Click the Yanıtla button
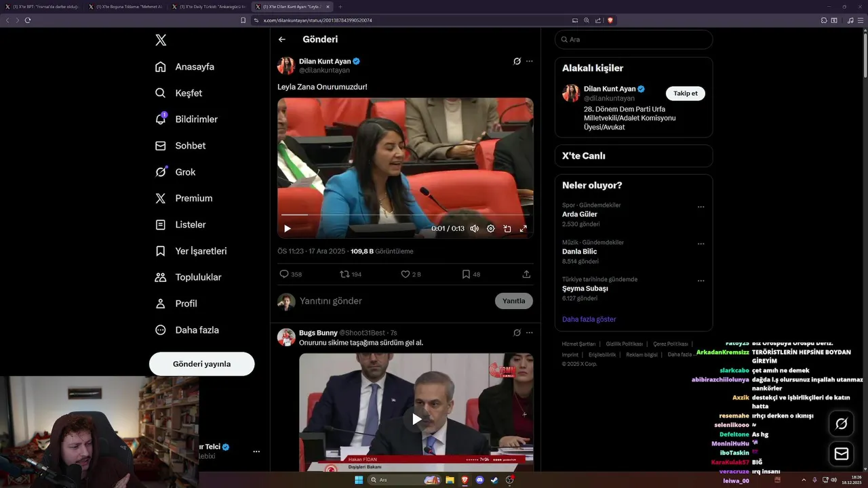 coord(514,301)
